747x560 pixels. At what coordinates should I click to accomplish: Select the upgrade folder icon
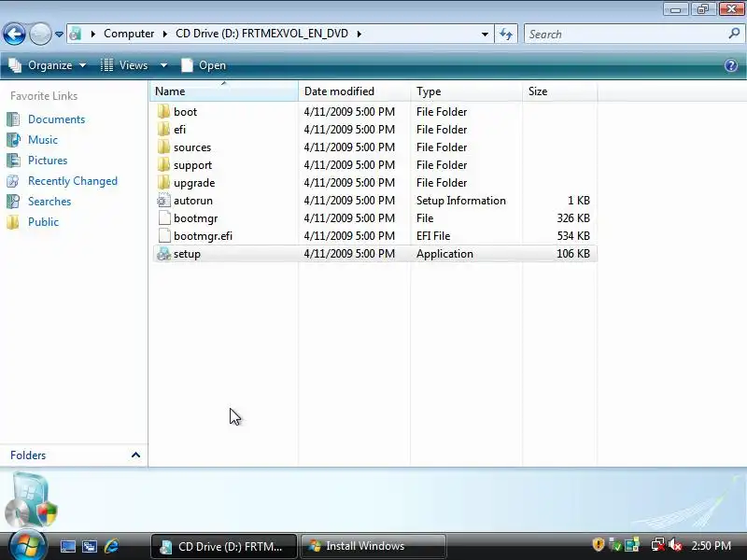pyautogui.click(x=163, y=182)
